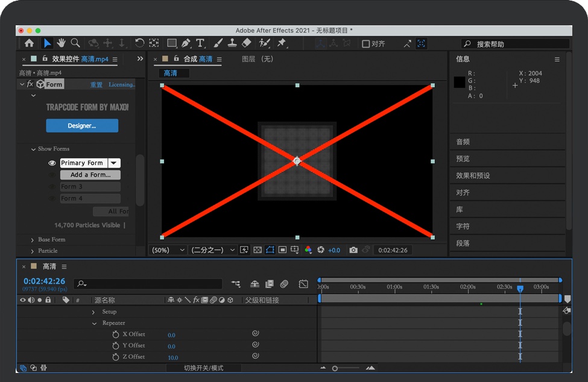This screenshot has height=382, width=588.
Task: Take a snapshot with camera icon
Action: 353,250
